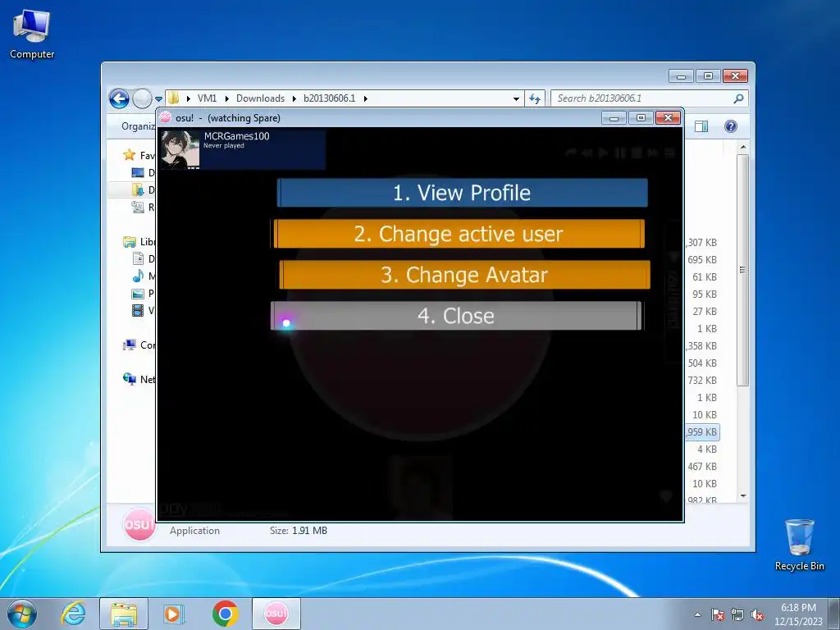The width and height of the screenshot is (840, 630).
Task: Open the address bar history dropdown
Action: click(x=516, y=99)
